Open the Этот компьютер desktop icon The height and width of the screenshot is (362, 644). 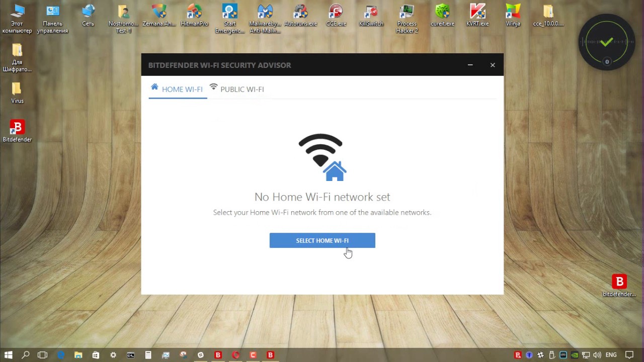coord(17,18)
